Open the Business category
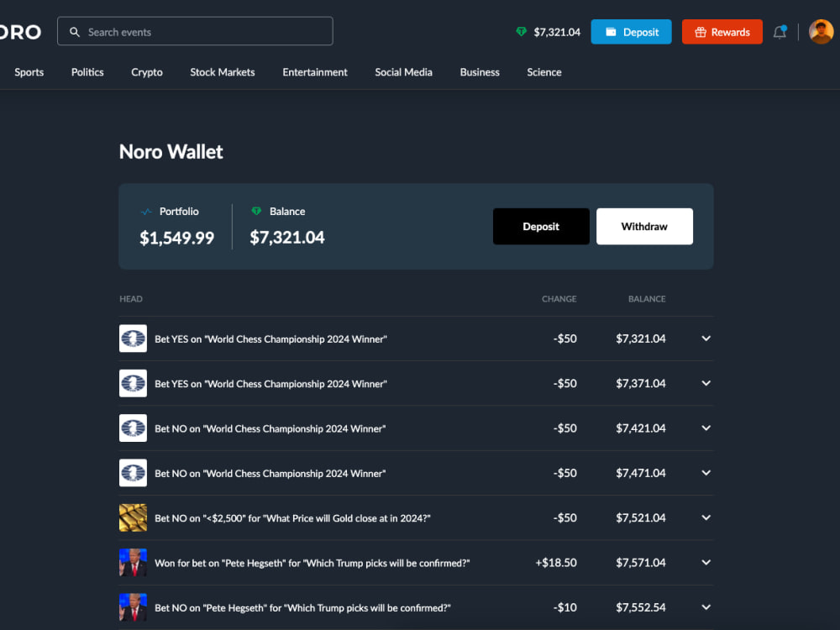Screen dimensions: 840x630 coord(480,72)
